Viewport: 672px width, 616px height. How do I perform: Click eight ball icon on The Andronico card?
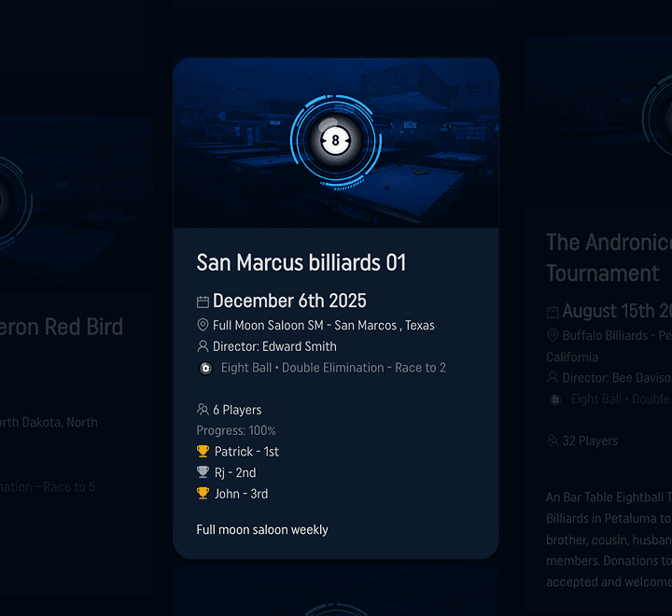click(x=555, y=399)
